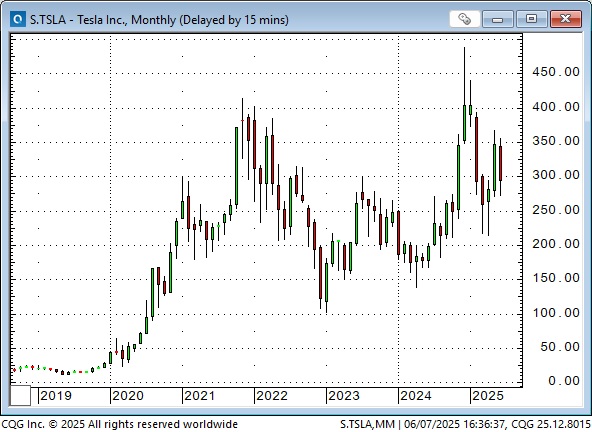Select the 2019 year label on time axis

[56, 396]
